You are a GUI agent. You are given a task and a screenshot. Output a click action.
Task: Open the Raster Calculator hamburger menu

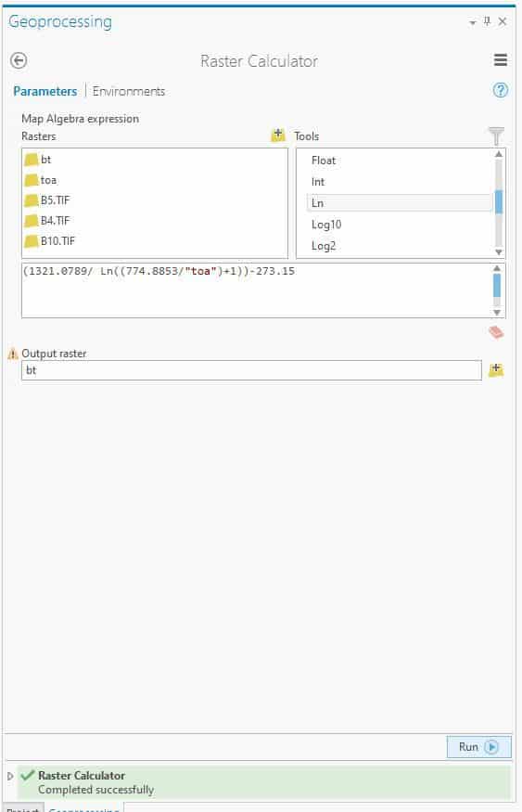(x=501, y=60)
